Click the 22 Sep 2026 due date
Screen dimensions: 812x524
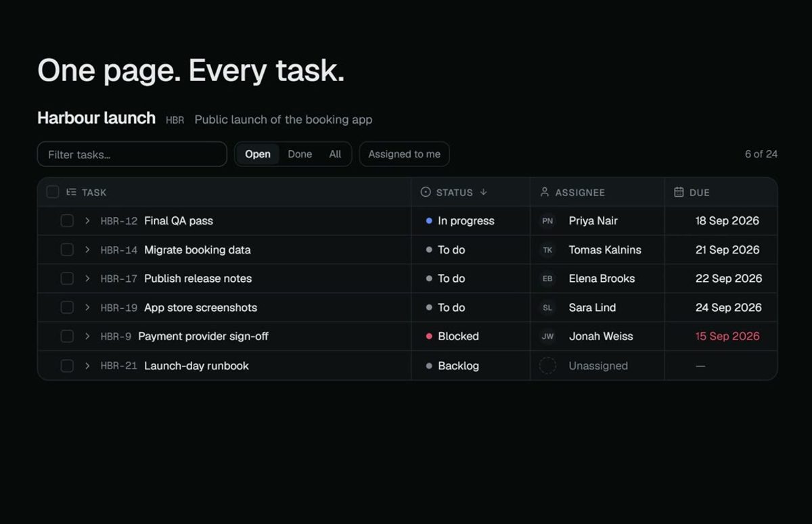tap(729, 279)
